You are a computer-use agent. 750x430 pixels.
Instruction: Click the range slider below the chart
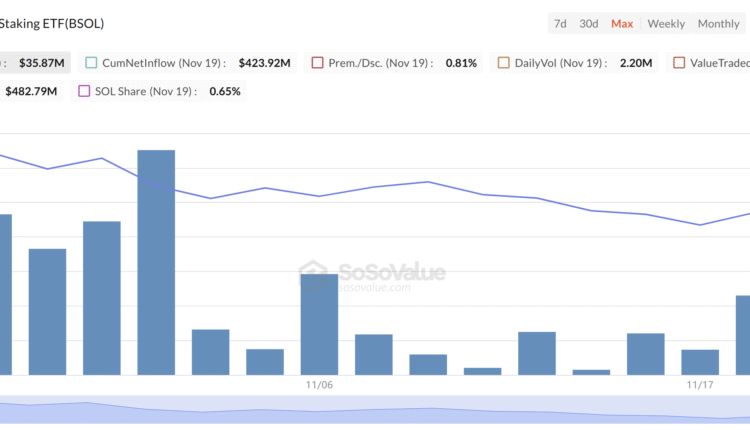[375, 408]
